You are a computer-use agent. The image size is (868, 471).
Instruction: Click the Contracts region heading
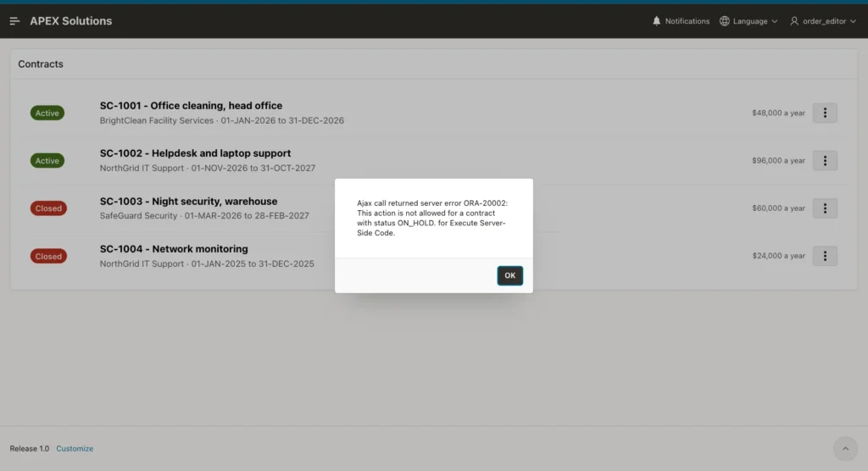(41, 64)
